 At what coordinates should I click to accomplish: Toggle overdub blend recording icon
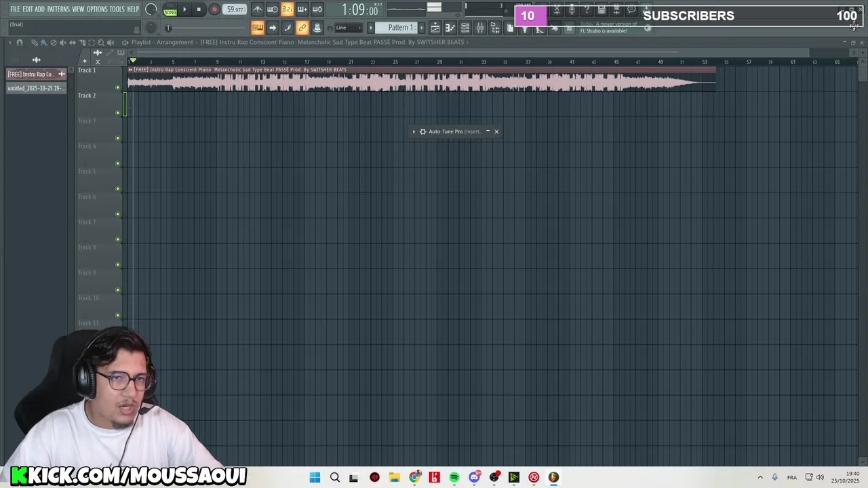point(302,9)
